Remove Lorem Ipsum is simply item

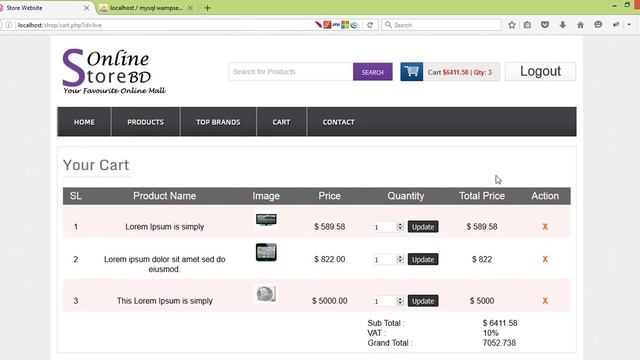click(x=545, y=227)
